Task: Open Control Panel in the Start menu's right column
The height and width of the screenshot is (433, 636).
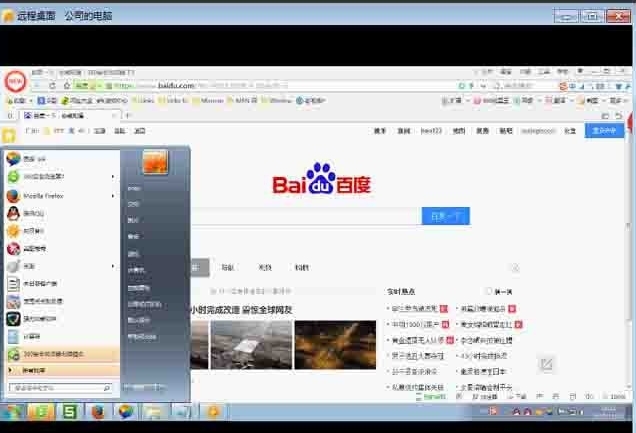Action: click(138, 288)
